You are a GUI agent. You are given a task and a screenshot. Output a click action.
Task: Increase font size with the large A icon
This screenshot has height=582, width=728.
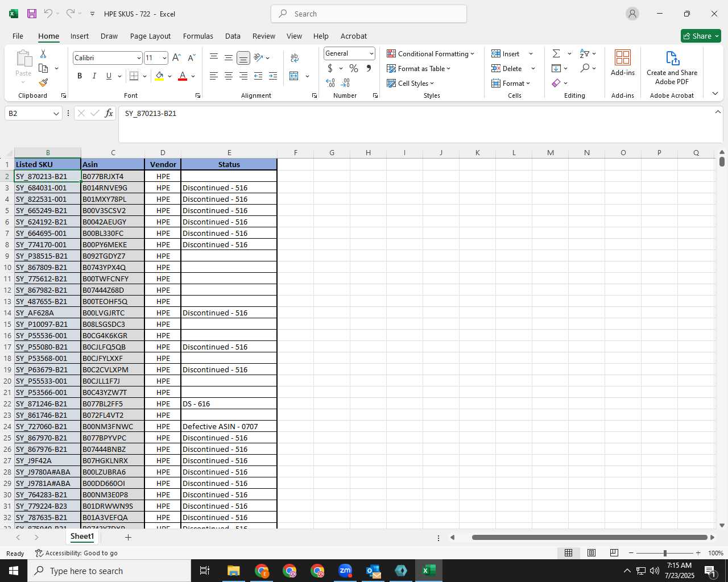click(176, 57)
